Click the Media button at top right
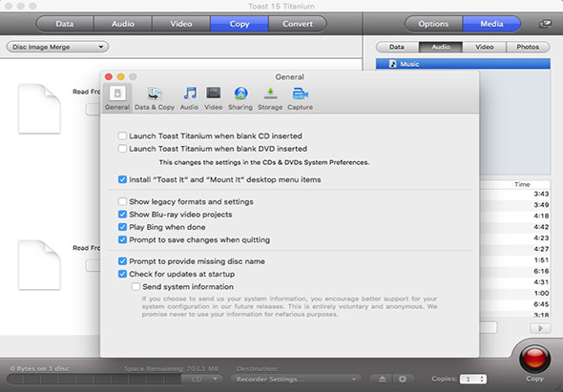 pos(491,24)
